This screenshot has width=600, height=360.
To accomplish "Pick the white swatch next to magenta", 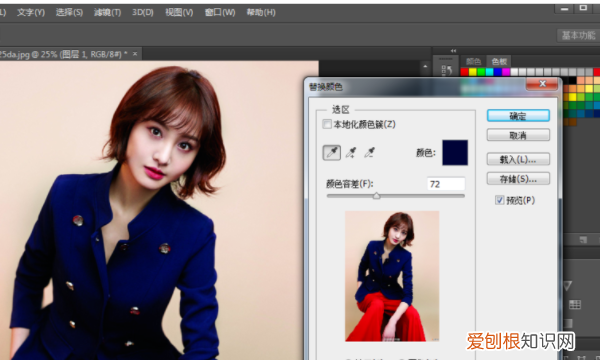I will coord(514,72).
